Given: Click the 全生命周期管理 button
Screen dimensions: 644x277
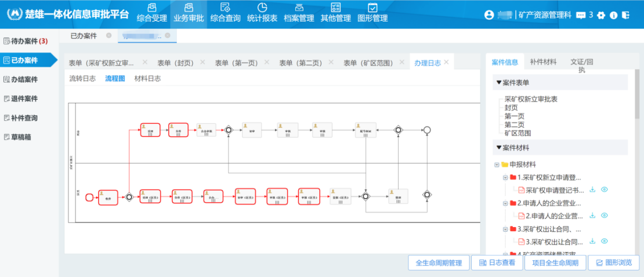Looking at the screenshot, I should (439, 263).
